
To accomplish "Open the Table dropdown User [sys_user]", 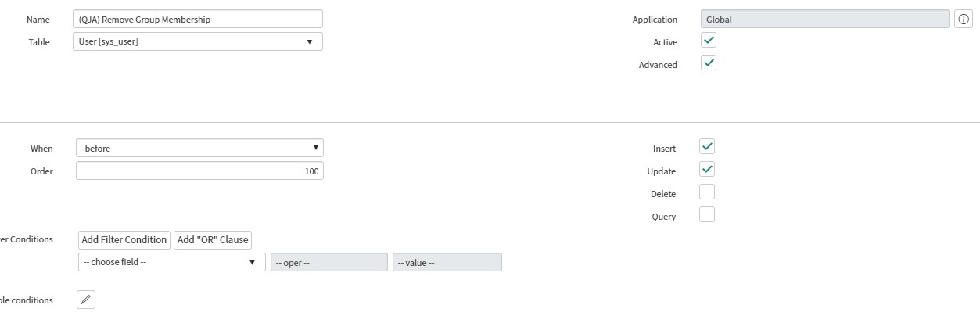I will [197, 41].
